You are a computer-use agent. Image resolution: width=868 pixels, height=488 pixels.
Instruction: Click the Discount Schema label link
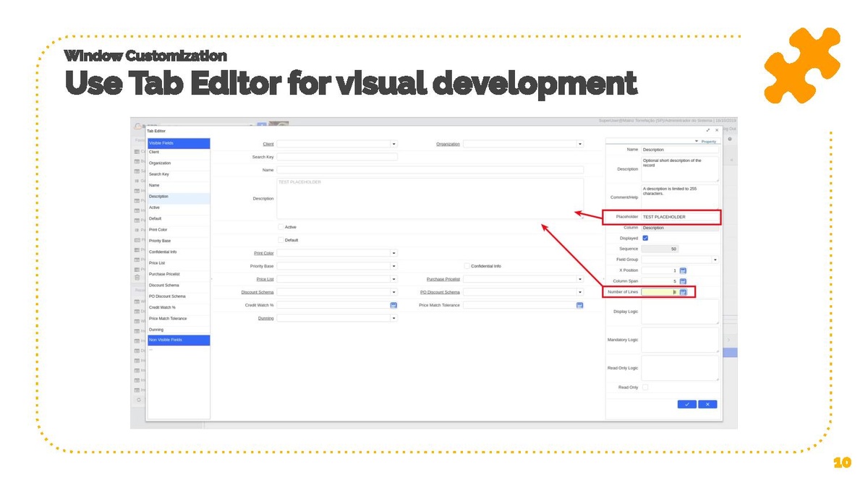(258, 292)
